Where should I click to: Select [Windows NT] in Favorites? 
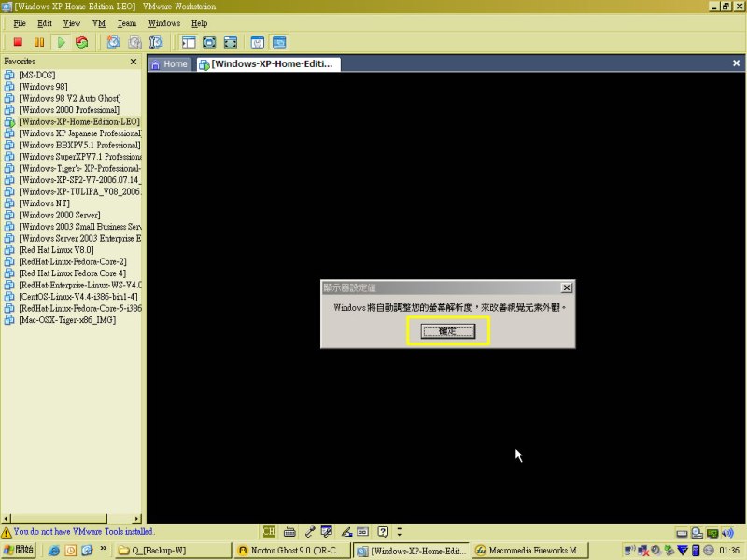coord(44,203)
